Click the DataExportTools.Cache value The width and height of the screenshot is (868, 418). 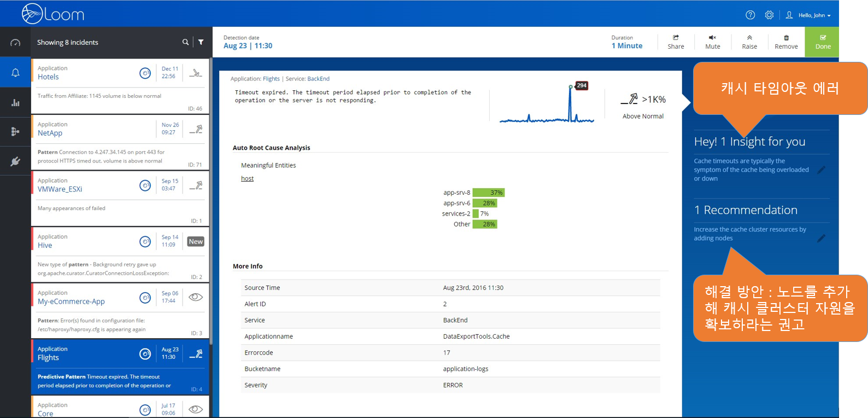tap(476, 336)
